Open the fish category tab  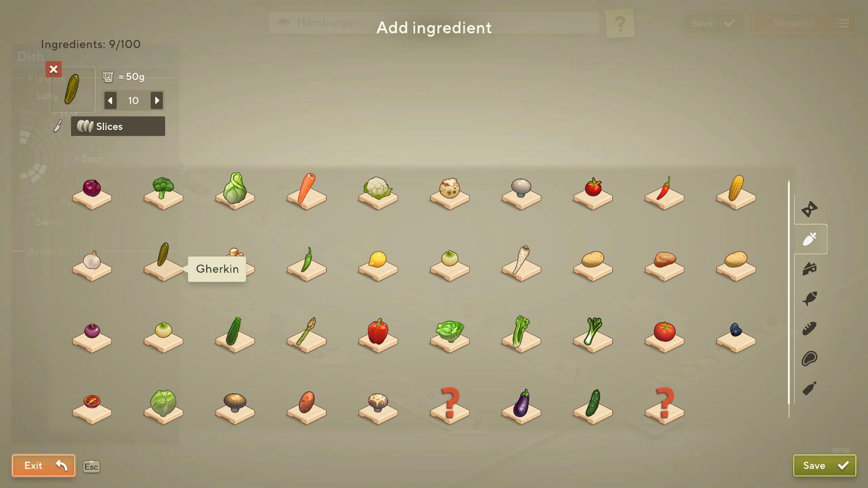click(x=810, y=298)
